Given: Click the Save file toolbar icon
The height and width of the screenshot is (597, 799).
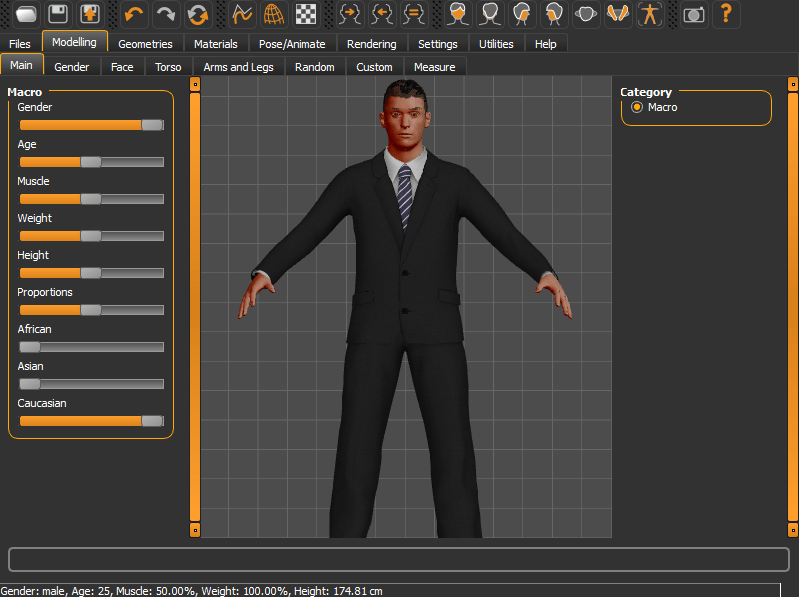Looking at the screenshot, I should click(58, 14).
